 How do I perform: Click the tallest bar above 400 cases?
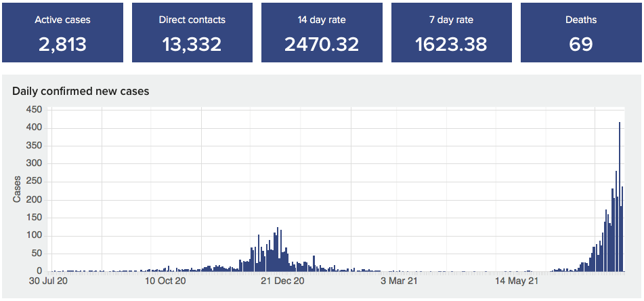[620, 197]
